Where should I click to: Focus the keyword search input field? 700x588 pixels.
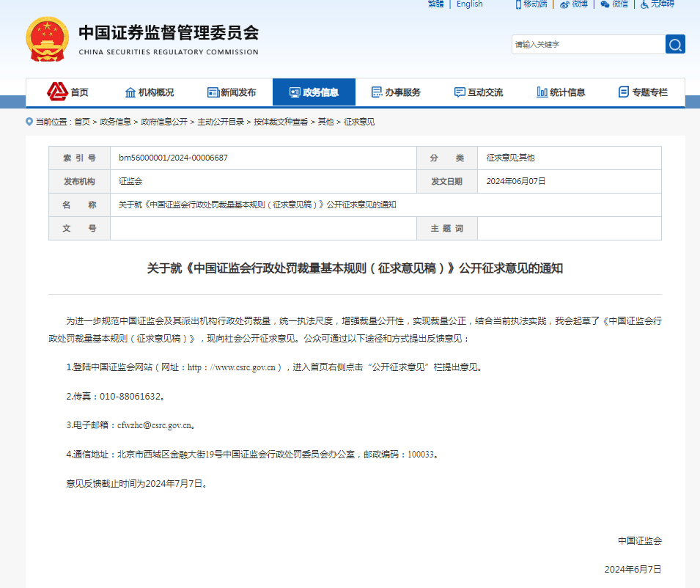click(589, 44)
